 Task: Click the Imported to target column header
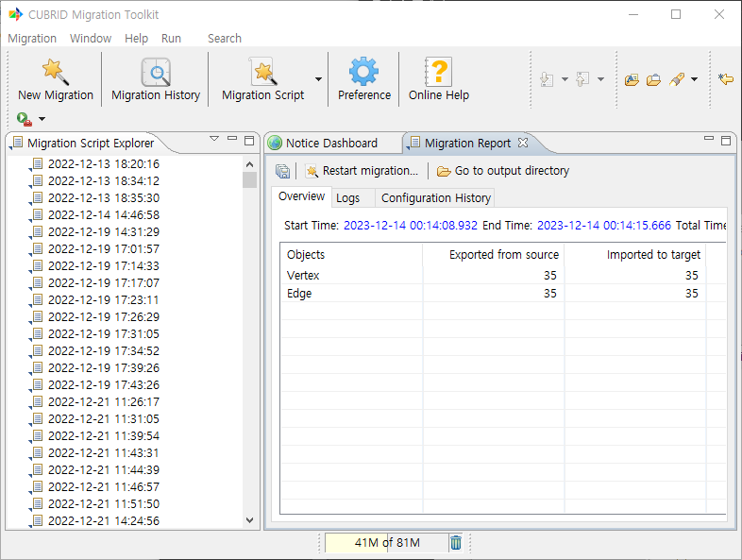pos(635,255)
